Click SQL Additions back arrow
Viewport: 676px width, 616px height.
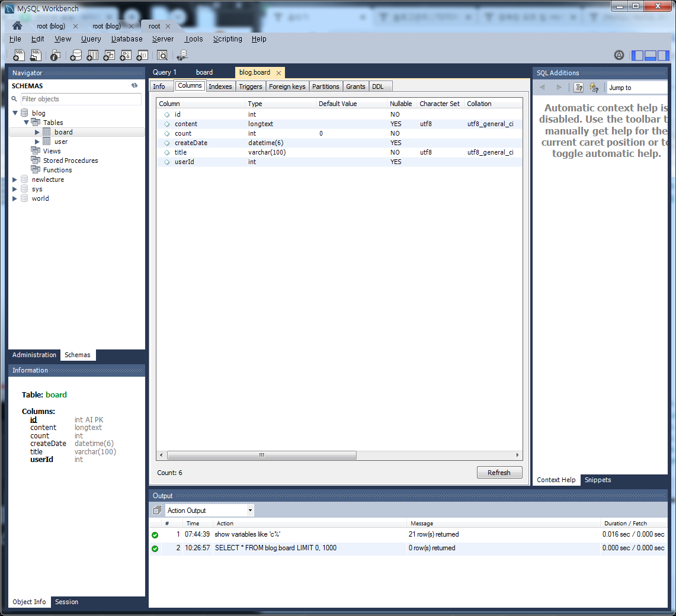coord(542,88)
